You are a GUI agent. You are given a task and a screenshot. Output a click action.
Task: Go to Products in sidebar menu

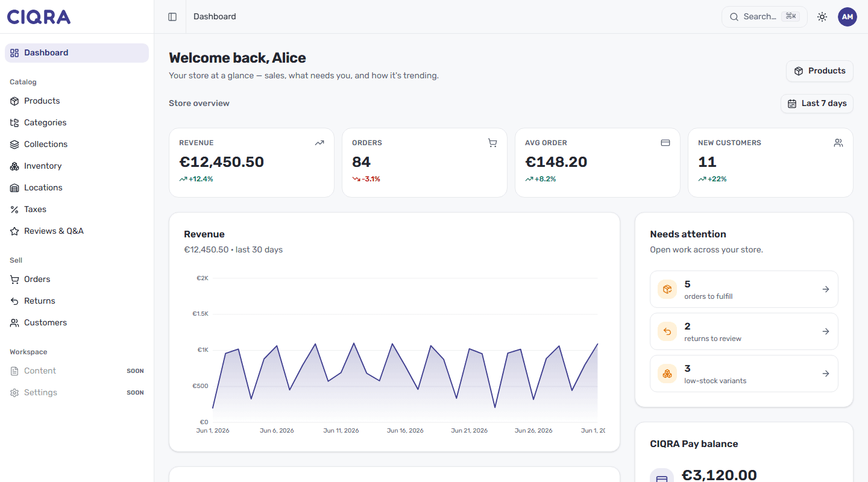(x=77, y=101)
